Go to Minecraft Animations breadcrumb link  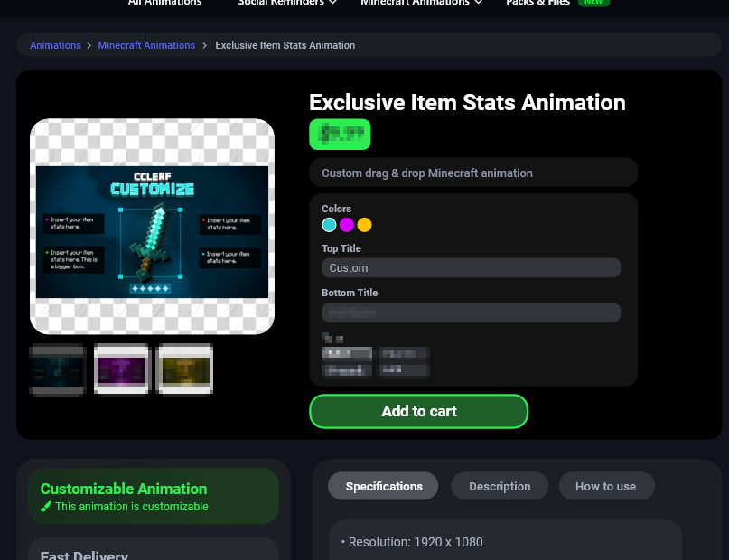click(146, 45)
